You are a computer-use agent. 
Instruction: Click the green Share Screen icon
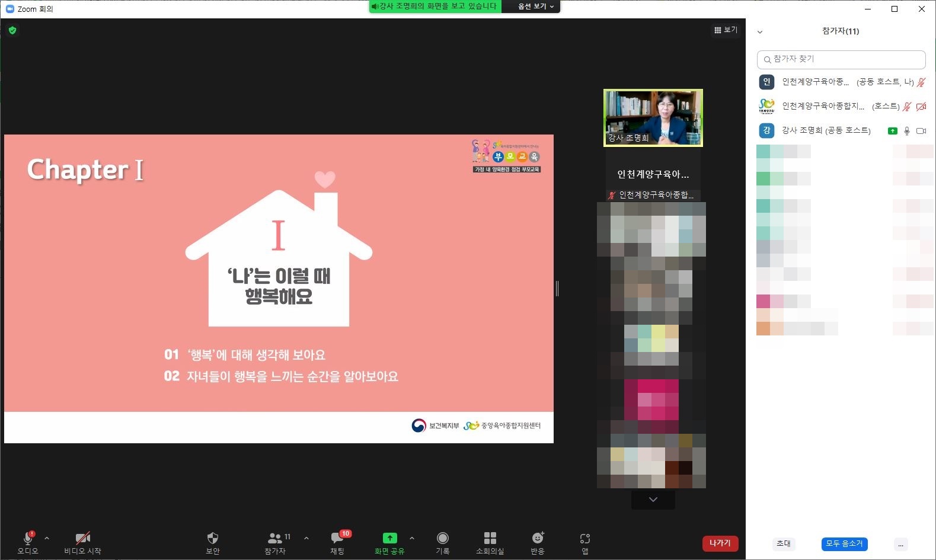coord(389,538)
